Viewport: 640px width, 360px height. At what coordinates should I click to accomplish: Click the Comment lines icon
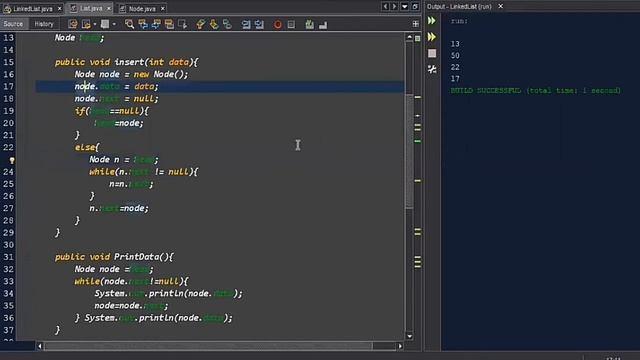tap(309, 24)
